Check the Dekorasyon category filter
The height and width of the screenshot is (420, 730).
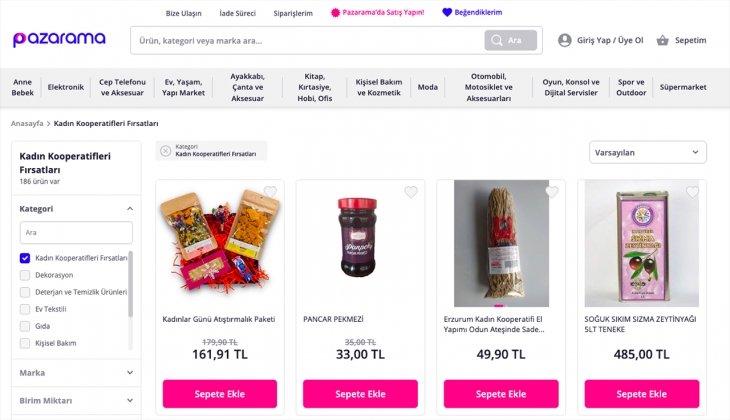25,275
